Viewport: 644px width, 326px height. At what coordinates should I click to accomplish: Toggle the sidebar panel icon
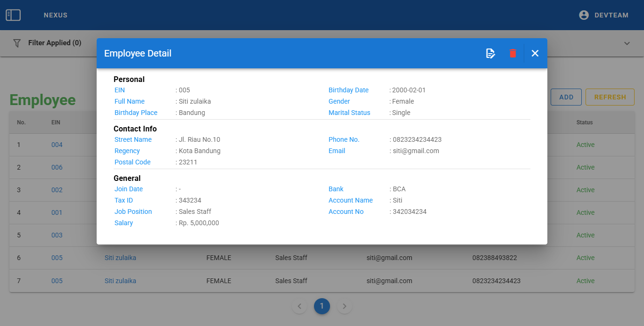coord(13,15)
